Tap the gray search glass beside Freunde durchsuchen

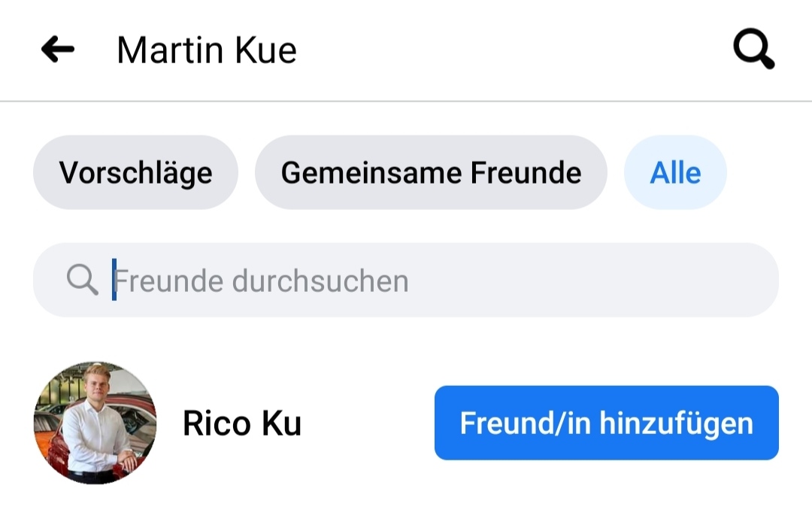(82, 281)
